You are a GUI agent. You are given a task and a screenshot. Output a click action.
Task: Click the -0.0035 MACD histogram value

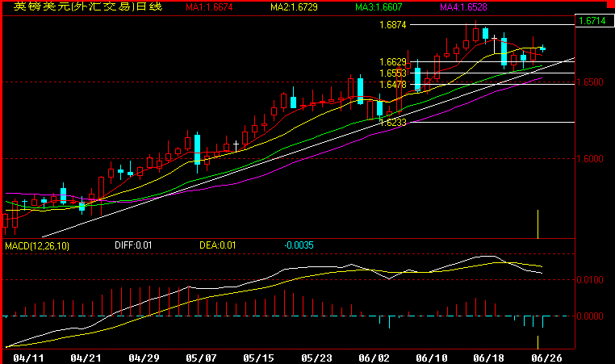299,245
